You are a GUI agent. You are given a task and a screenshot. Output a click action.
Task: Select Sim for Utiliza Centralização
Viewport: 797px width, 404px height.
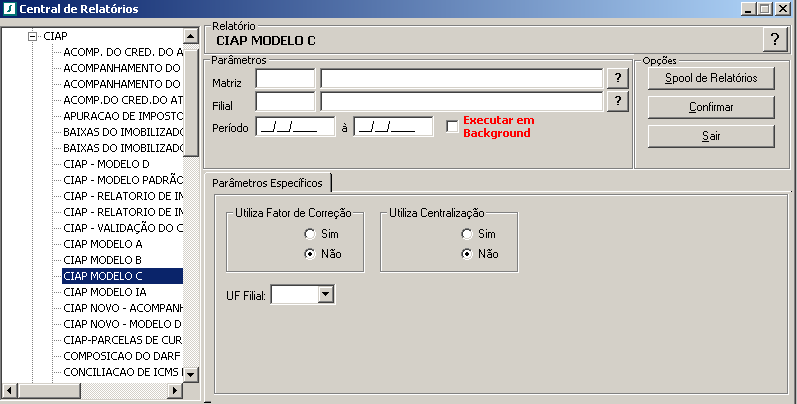click(467, 234)
